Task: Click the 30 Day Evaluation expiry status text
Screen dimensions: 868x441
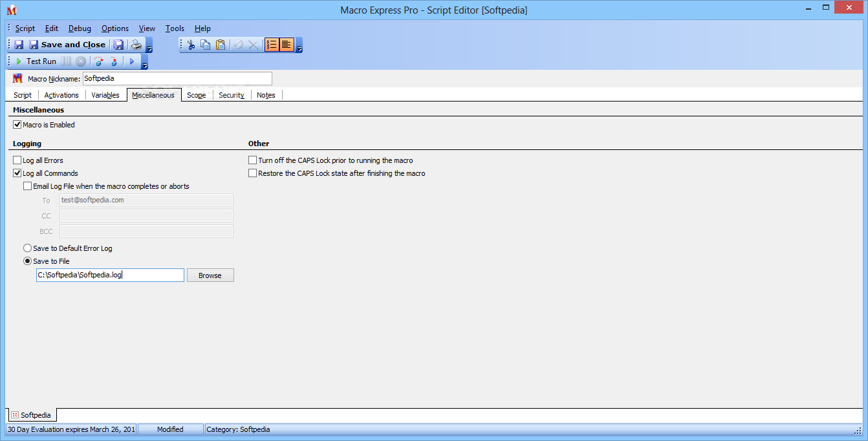Action: (x=71, y=429)
